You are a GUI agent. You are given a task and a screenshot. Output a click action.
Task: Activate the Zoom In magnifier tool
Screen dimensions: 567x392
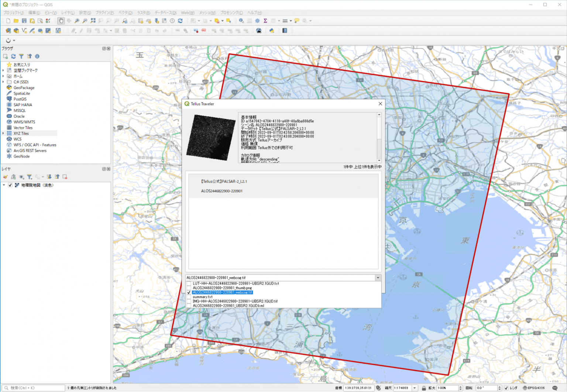point(77,21)
